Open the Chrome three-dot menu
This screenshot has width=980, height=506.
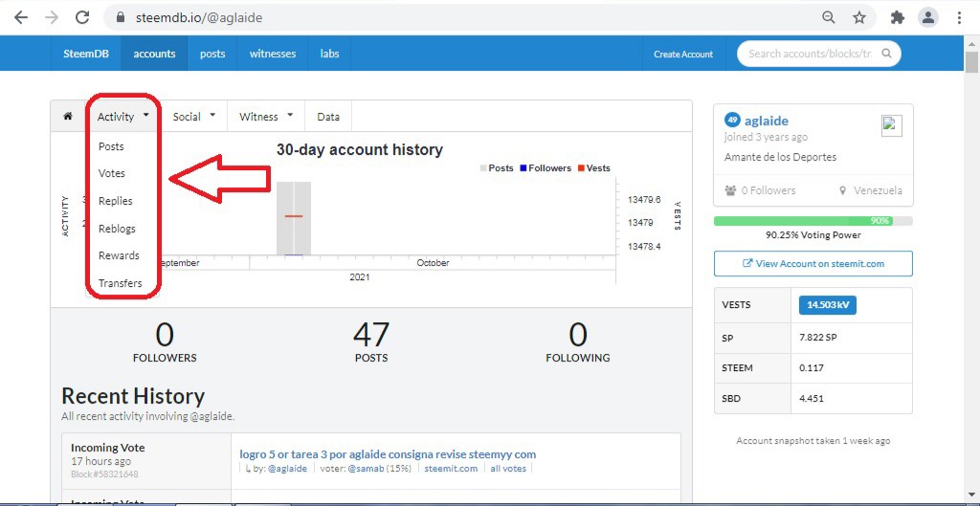coord(959,17)
